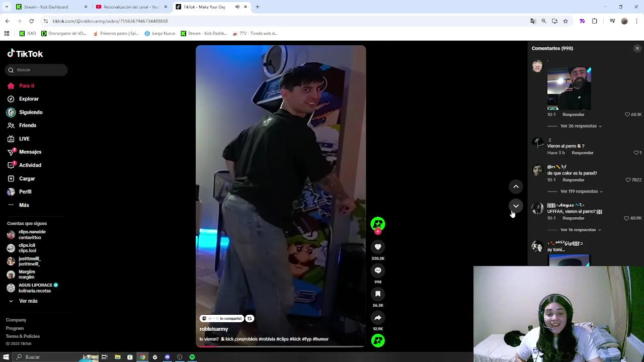This screenshot has height=362, width=644.
Task: Open Actividad notifications
Action: 24,165
